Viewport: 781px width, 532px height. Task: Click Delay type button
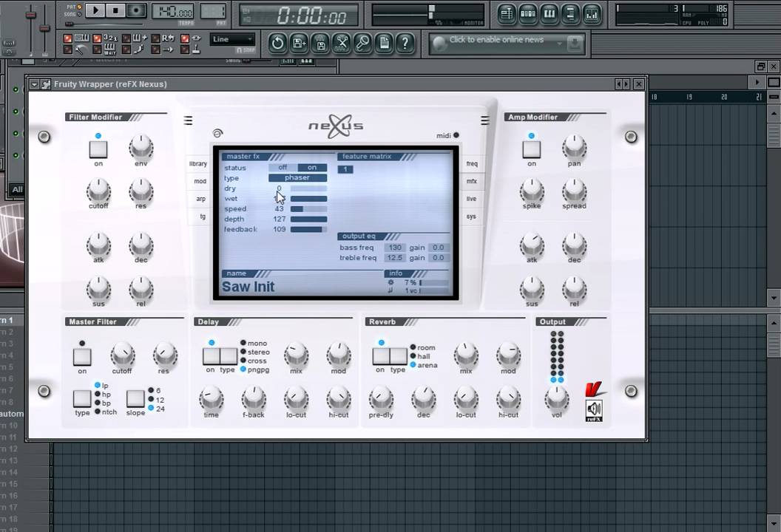click(228, 356)
